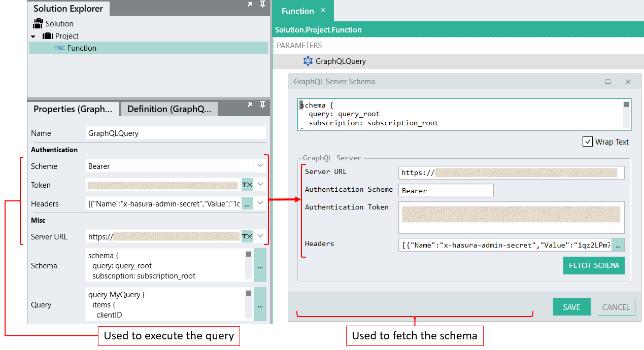Open Headers editor ellipsis in Properties panel
The image size is (644, 350).
pyautogui.click(x=247, y=204)
